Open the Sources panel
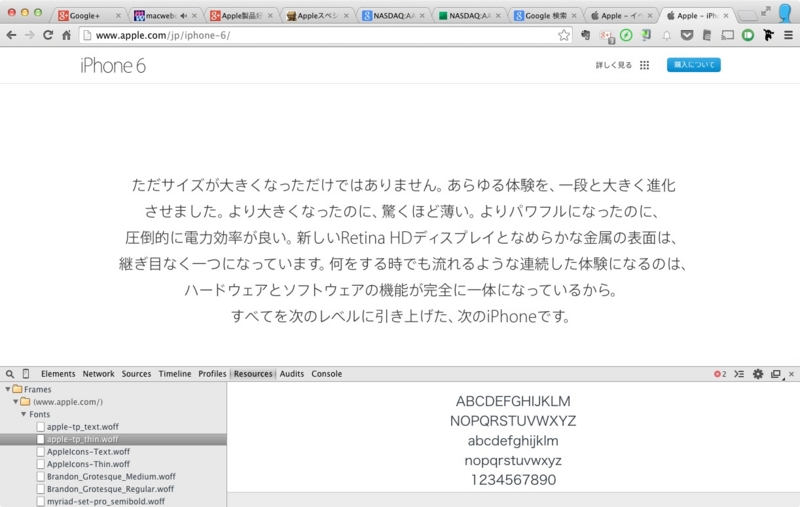Image resolution: width=800 pixels, height=507 pixels. 136,374
